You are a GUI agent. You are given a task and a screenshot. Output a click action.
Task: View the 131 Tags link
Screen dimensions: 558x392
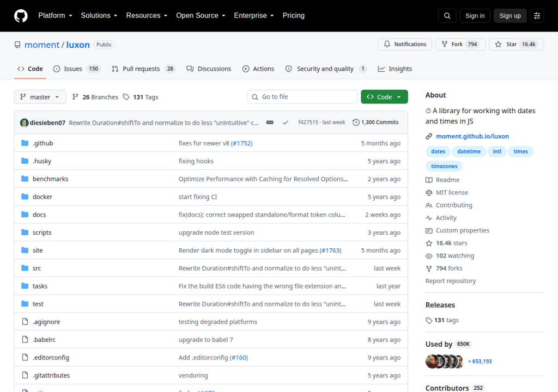141,97
